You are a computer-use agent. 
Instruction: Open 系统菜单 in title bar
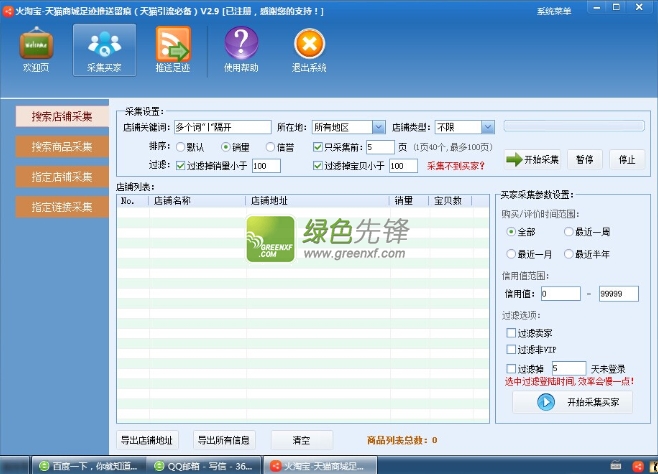coord(554,11)
